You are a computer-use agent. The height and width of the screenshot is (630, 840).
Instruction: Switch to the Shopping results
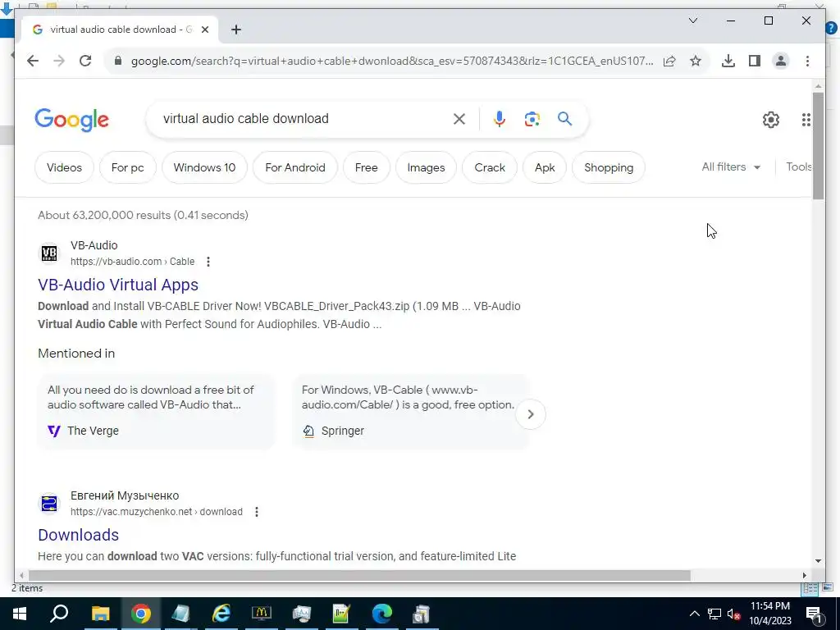coord(609,167)
